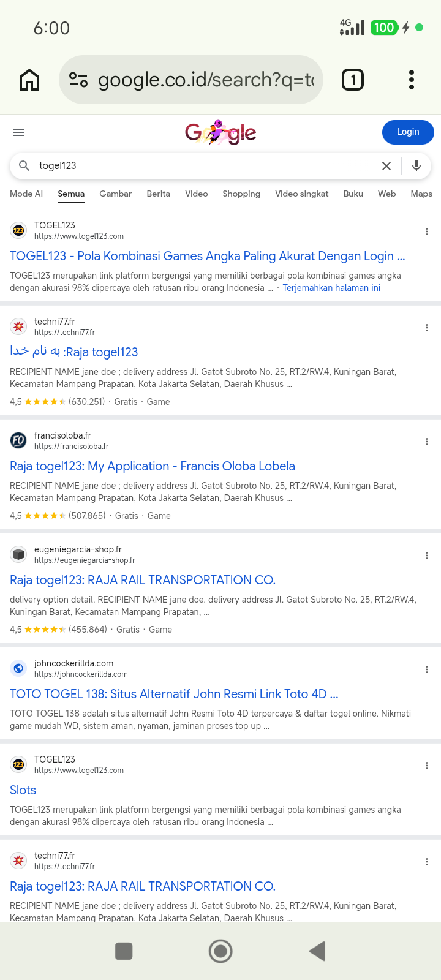The width and height of the screenshot is (441, 980).
Task: Focus the search field containing togel123
Action: pyautogui.click(x=202, y=166)
